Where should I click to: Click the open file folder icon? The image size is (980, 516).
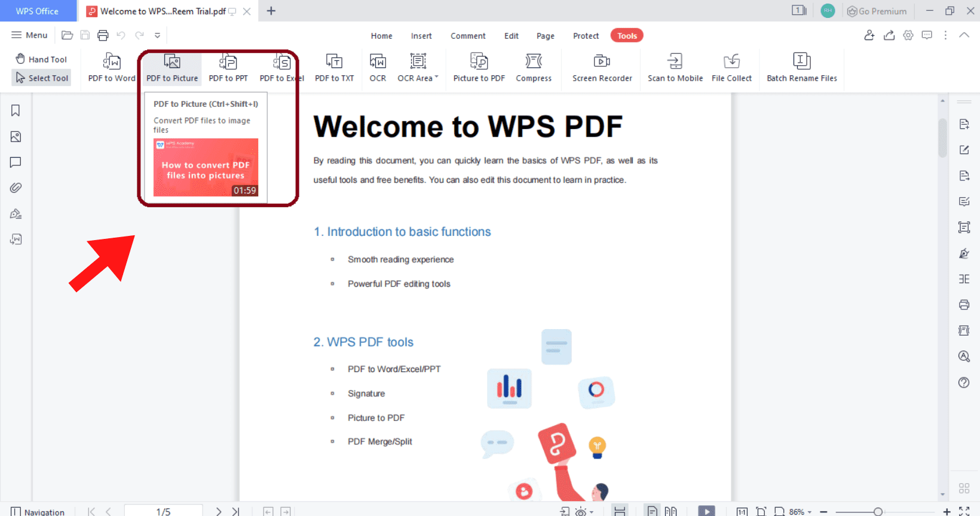pos(68,35)
